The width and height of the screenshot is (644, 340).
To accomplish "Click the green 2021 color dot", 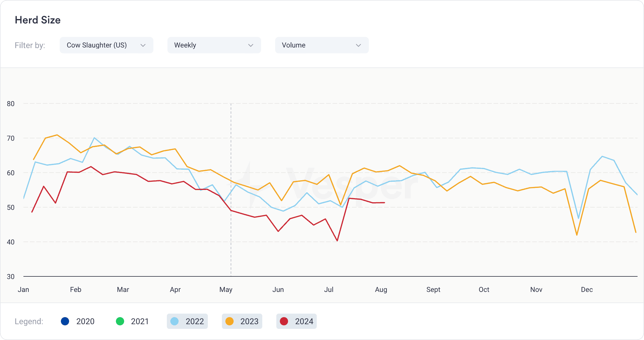I will click(x=120, y=321).
